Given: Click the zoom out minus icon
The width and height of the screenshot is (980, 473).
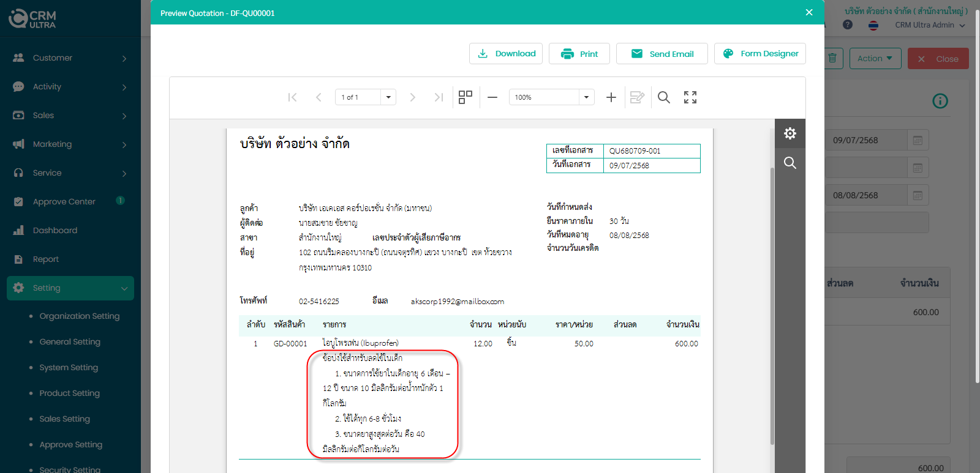Looking at the screenshot, I should 492,97.
